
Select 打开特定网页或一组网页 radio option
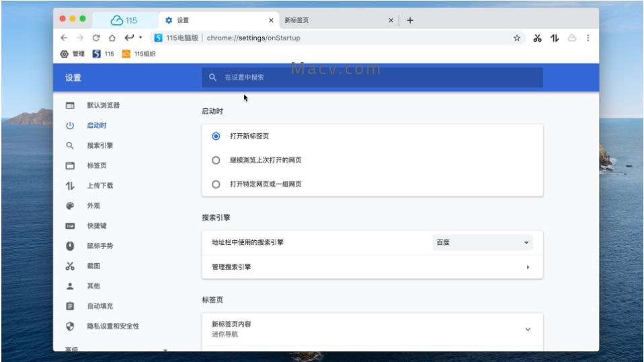[216, 184]
